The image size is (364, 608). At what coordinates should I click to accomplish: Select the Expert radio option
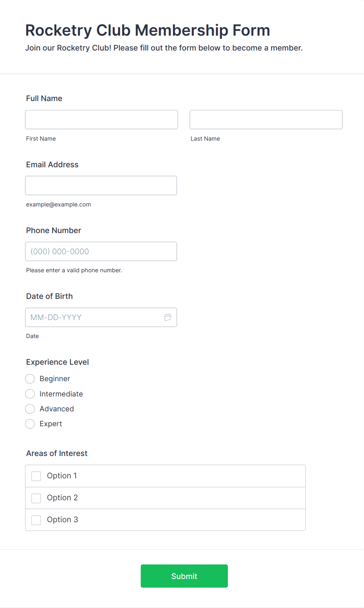tap(30, 424)
